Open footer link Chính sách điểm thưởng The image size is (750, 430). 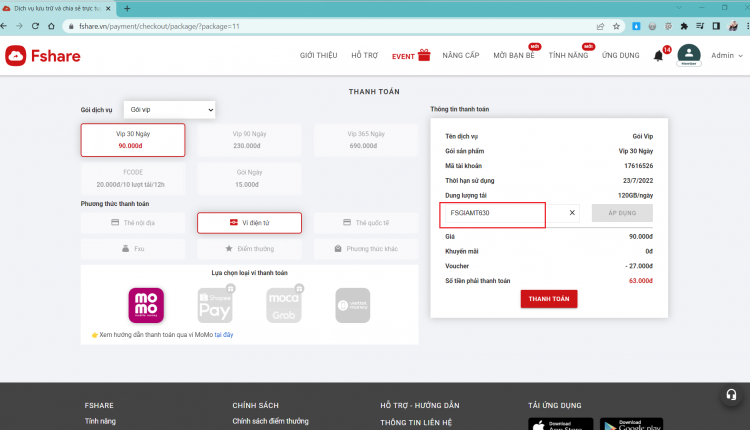coord(270,421)
